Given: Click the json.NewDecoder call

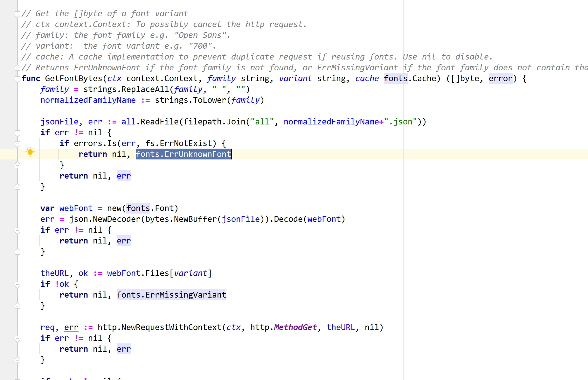Looking at the screenshot, I should 105,219.
